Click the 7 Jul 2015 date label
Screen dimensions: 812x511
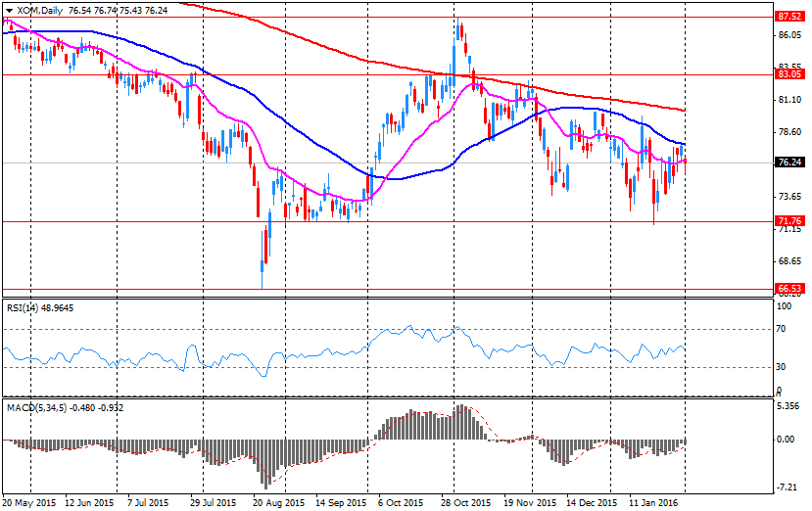148,503
